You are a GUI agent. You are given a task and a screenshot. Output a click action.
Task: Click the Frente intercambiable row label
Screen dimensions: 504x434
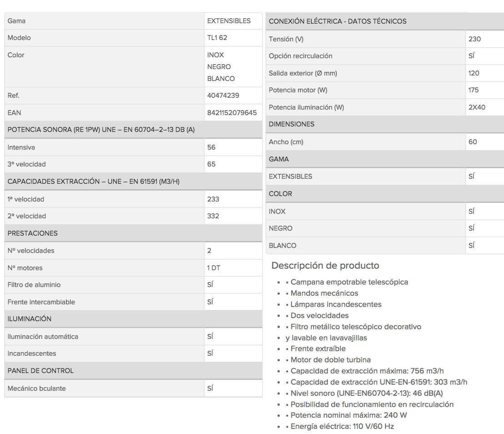[41, 302]
